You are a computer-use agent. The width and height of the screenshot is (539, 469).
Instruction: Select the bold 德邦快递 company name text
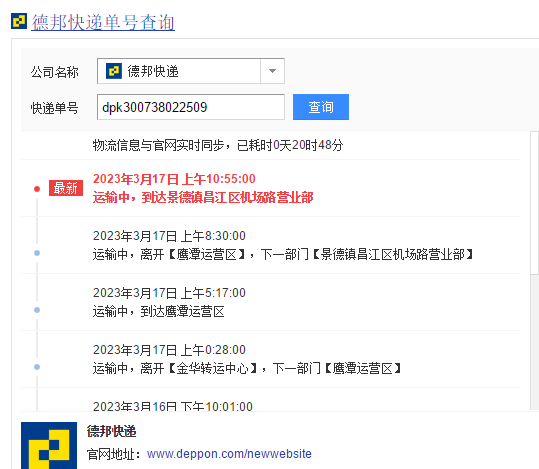pos(111,431)
